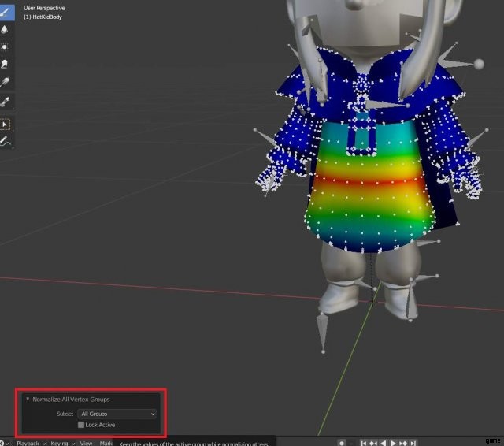Select the Blur brush tool
The image size is (504, 446).
click(6, 29)
